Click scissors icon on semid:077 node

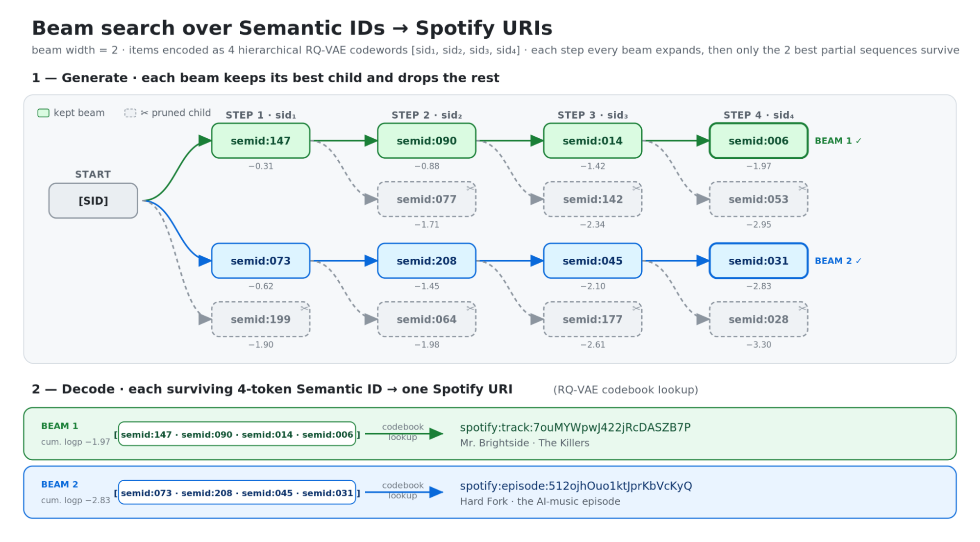[x=470, y=188]
